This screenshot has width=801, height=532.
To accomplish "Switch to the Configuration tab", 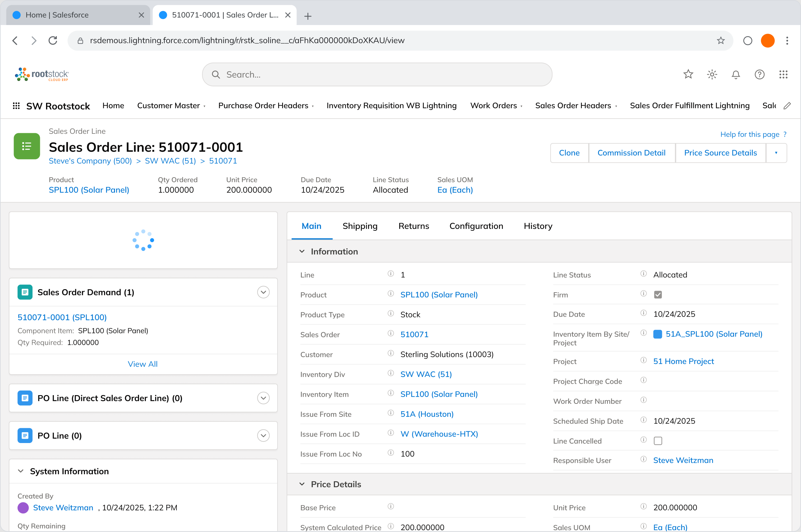I will pyautogui.click(x=476, y=226).
